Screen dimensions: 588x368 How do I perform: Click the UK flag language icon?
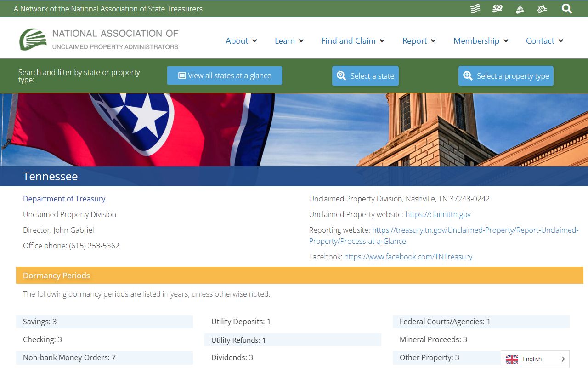tap(512, 359)
